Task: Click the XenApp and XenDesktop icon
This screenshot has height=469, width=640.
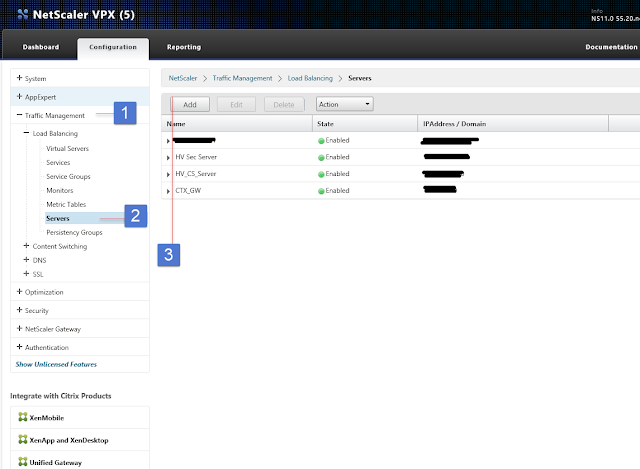Action: click(23, 439)
